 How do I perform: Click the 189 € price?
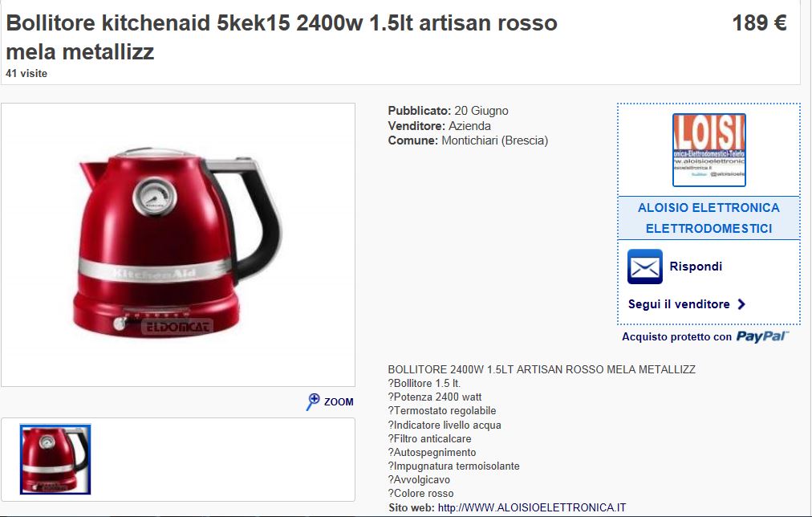(759, 22)
